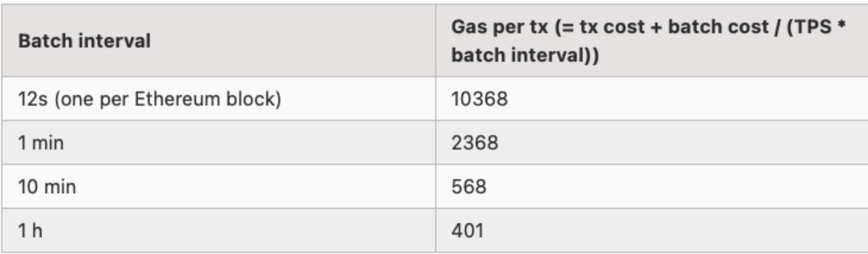868x254 pixels.
Task: Select the 10368 gas value cell
Action: pyautogui.click(x=652, y=98)
